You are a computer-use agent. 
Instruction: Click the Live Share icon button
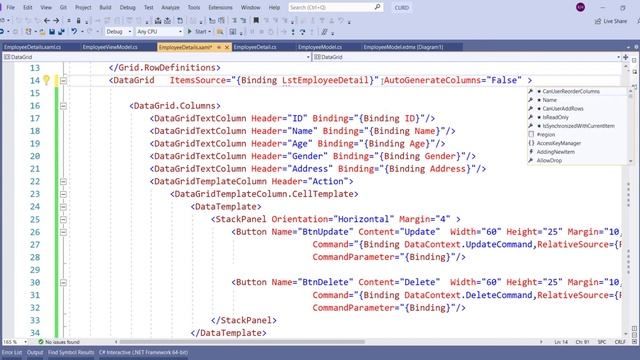[x=611, y=21]
